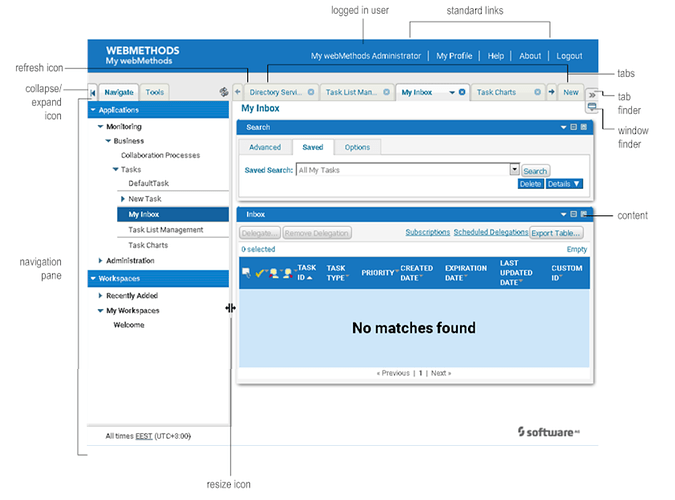
Task: Open Search panel menu arrow
Action: [564, 127]
